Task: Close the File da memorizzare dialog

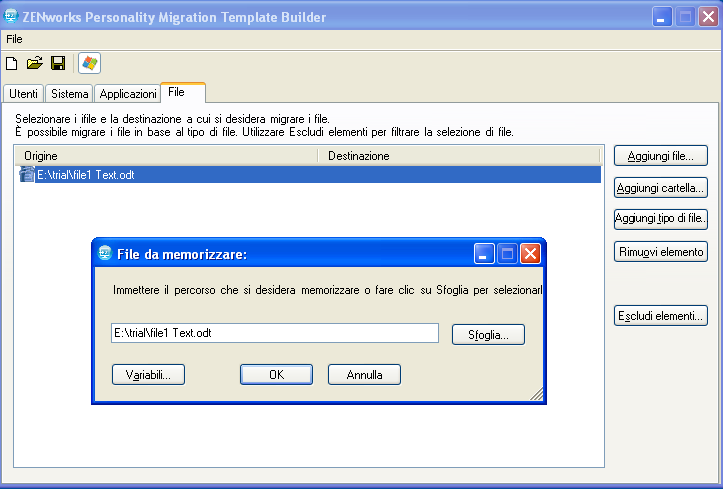Action: [530, 253]
